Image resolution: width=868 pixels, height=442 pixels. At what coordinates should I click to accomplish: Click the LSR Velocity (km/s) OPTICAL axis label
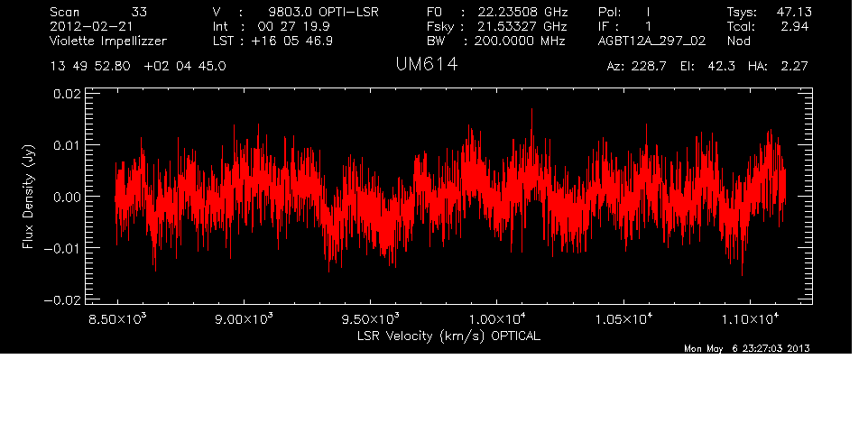click(x=449, y=335)
